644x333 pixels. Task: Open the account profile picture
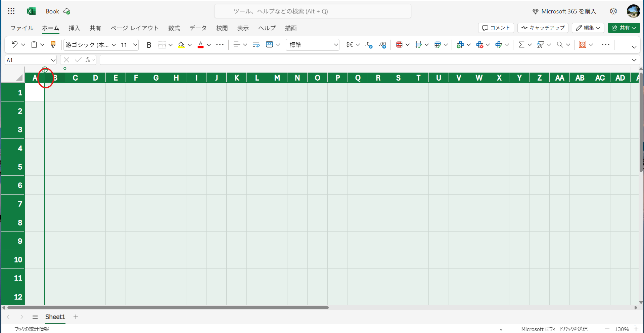pyautogui.click(x=633, y=11)
